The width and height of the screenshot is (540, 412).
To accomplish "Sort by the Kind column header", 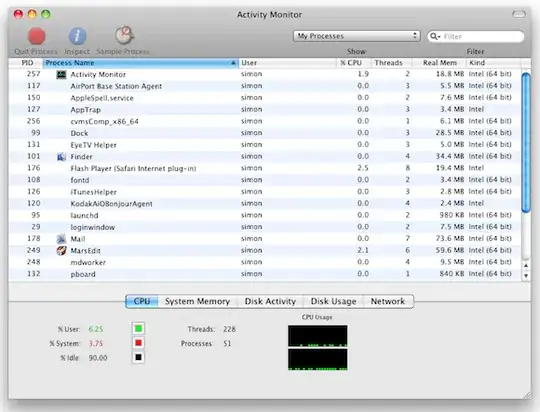I will 493,63.
